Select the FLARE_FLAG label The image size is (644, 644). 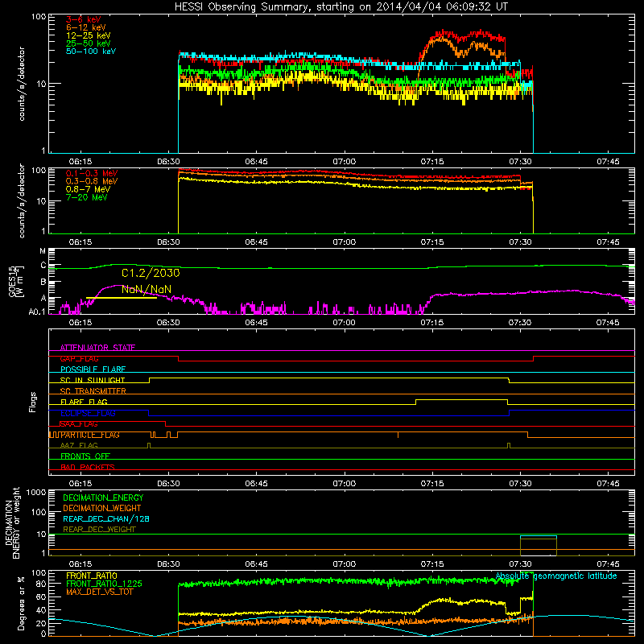(x=84, y=402)
